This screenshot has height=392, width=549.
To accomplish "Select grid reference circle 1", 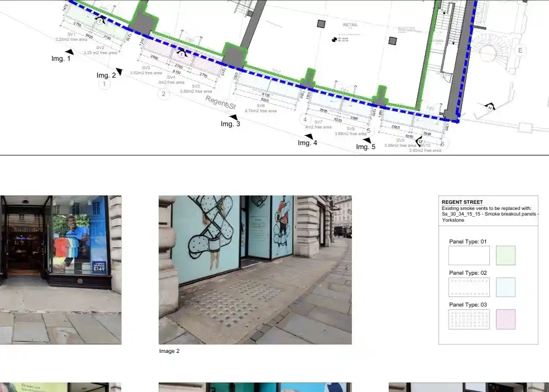I will (104, 84).
